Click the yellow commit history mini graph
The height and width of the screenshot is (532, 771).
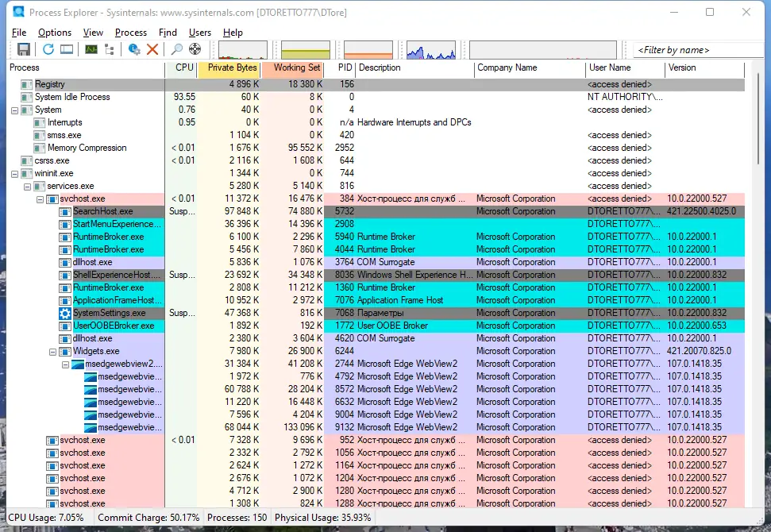tap(306, 50)
